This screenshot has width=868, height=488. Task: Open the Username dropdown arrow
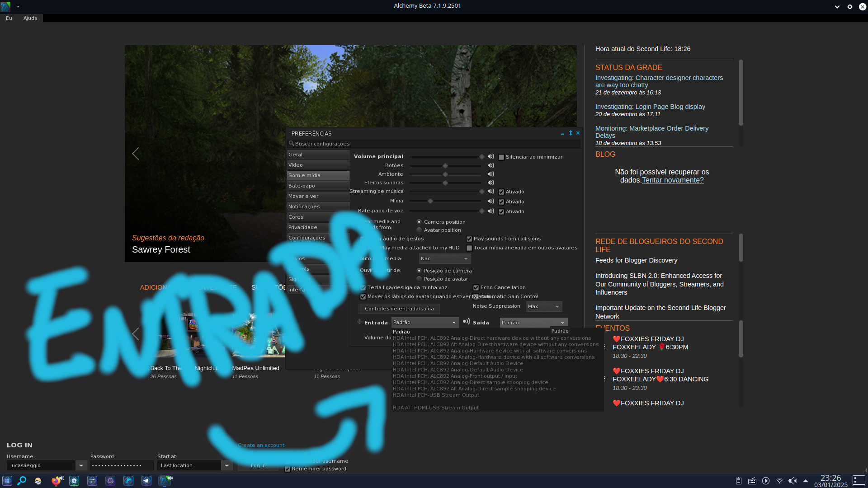click(x=81, y=465)
